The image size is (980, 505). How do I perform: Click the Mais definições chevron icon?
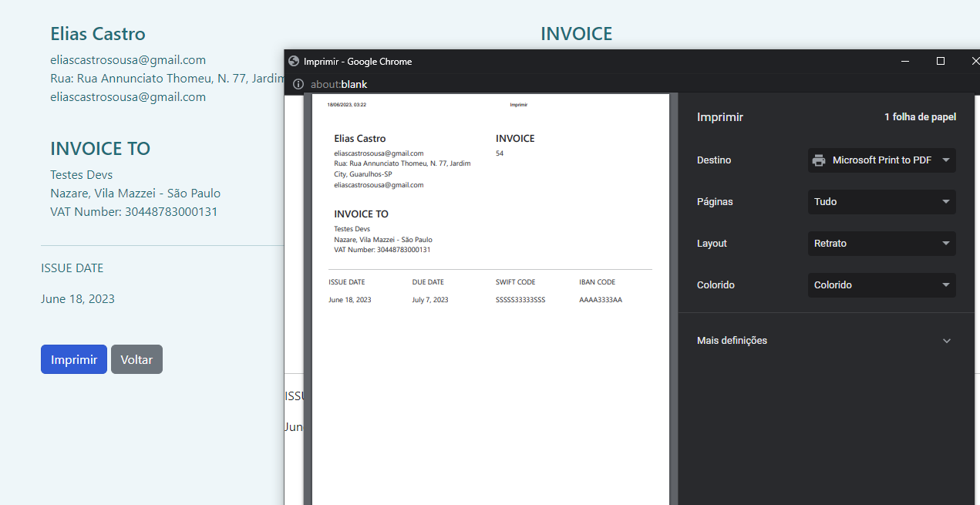(x=947, y=340)
